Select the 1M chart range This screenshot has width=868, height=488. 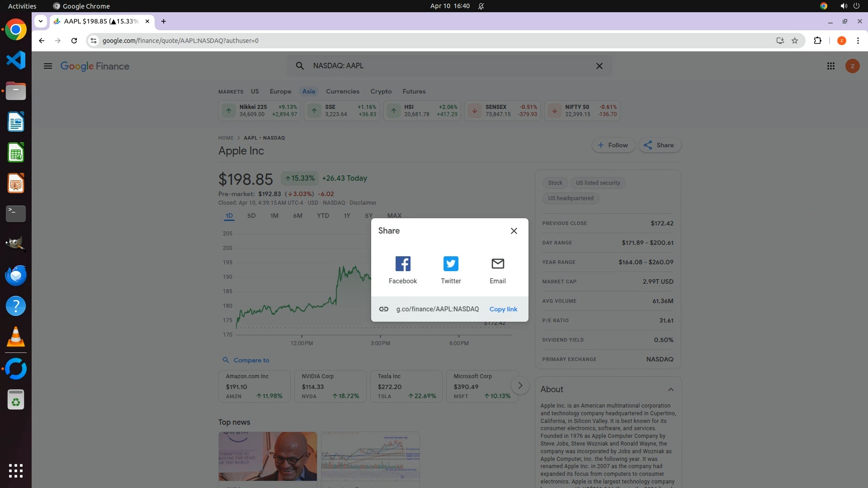[274, 216]
